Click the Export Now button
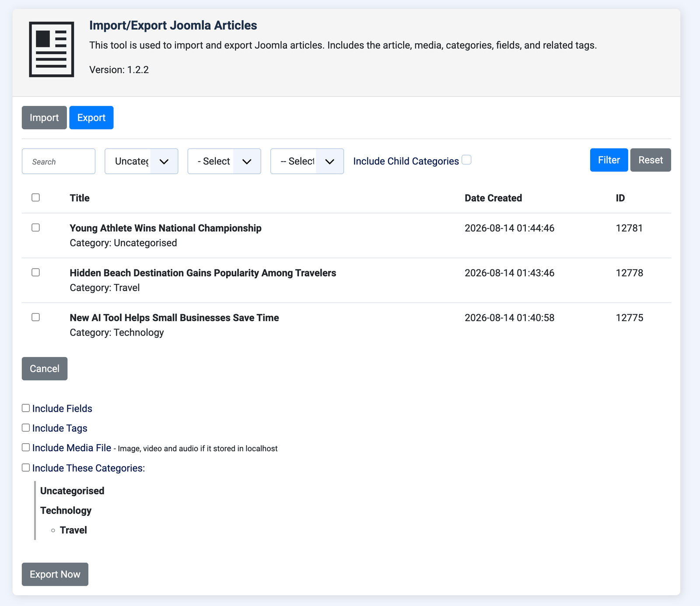The height and width of the screenshot is (606, 700). (55, 574)
